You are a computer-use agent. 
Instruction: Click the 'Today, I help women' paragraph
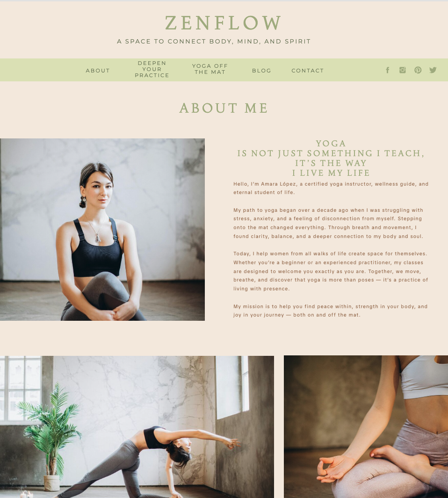[331, 271]
